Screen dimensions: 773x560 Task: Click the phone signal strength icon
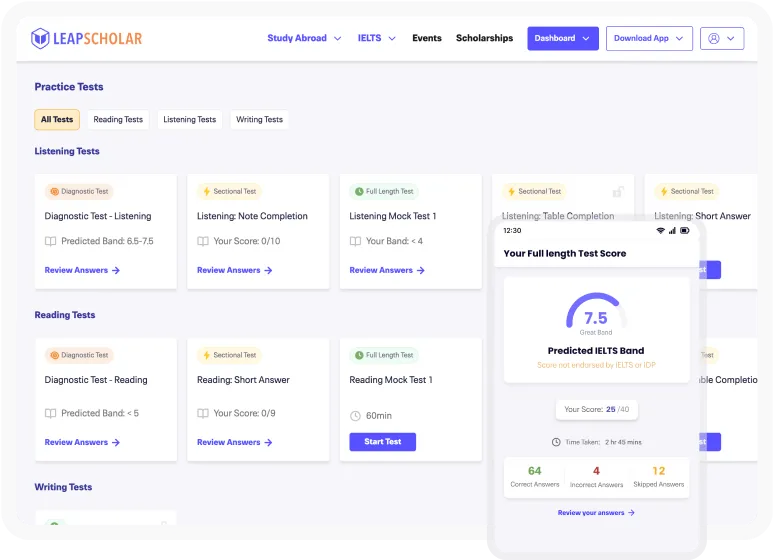[672, 231]
